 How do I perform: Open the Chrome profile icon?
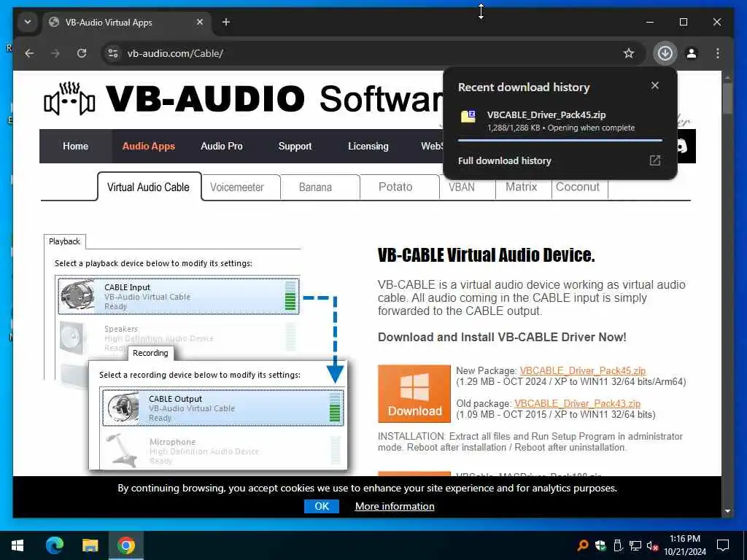pyautogui.click(x=692, y=53)
